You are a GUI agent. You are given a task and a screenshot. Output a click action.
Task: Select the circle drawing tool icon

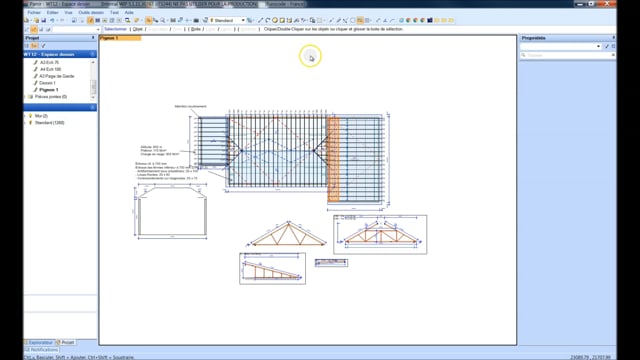click(275, 20)
